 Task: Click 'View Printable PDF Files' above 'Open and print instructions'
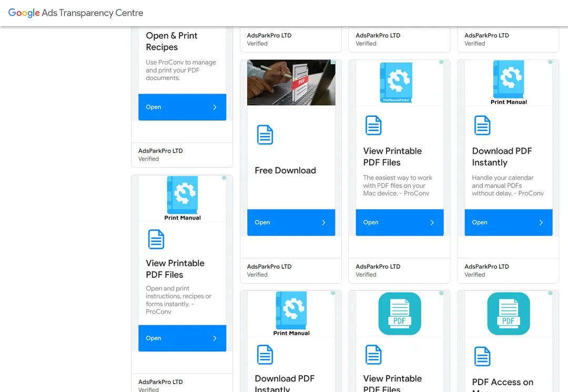pos(175,269)
